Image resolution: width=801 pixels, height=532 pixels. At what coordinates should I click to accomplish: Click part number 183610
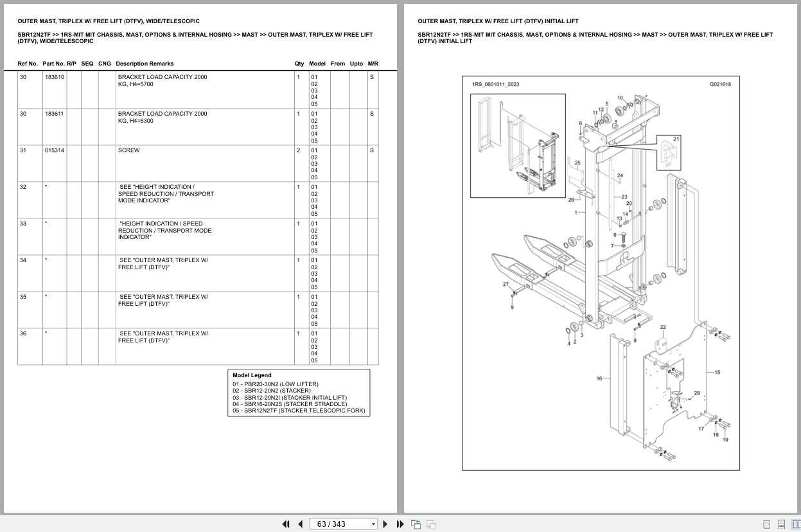click(x=54, y=77)
